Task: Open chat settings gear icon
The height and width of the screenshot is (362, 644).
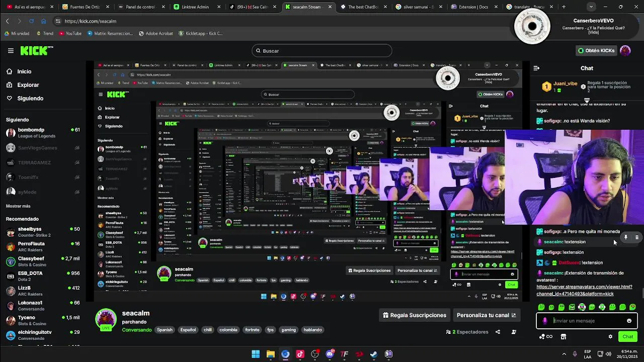Action: (x=610, y=337)
